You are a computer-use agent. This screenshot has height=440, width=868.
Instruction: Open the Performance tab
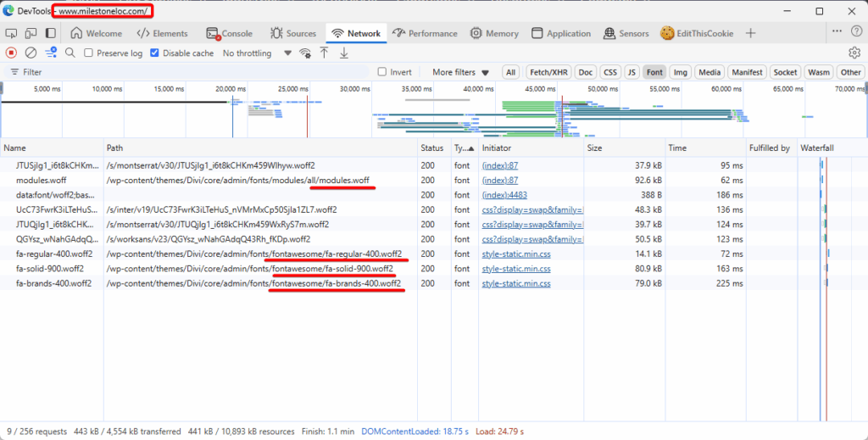(x=426, y=33)
